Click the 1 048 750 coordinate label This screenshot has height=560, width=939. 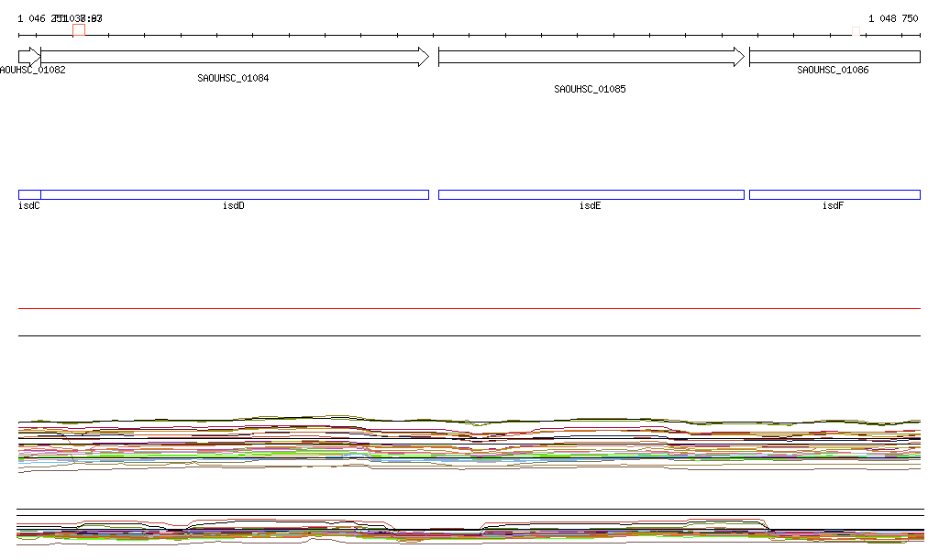pyautogui.click(x=893, y=18)
